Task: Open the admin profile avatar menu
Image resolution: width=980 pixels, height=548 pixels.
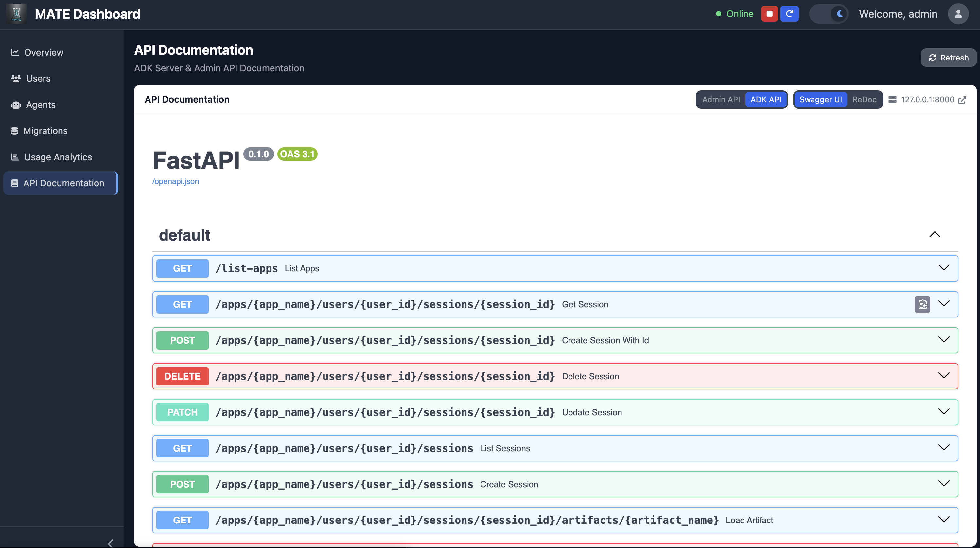Action: 958,14
